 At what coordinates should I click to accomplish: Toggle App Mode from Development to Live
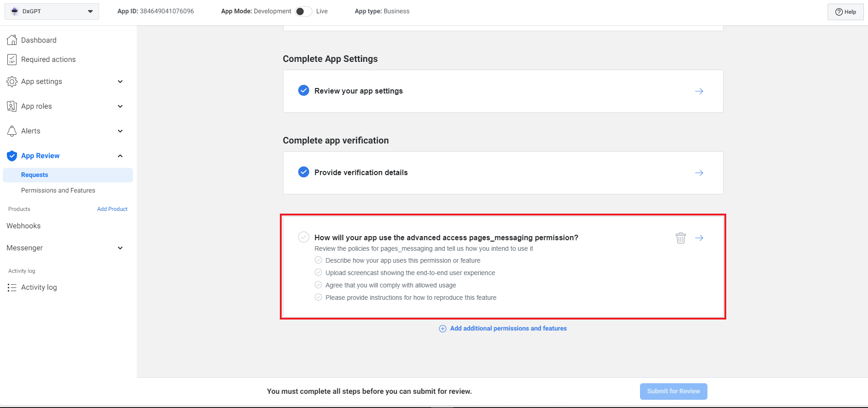click(303, 11)
